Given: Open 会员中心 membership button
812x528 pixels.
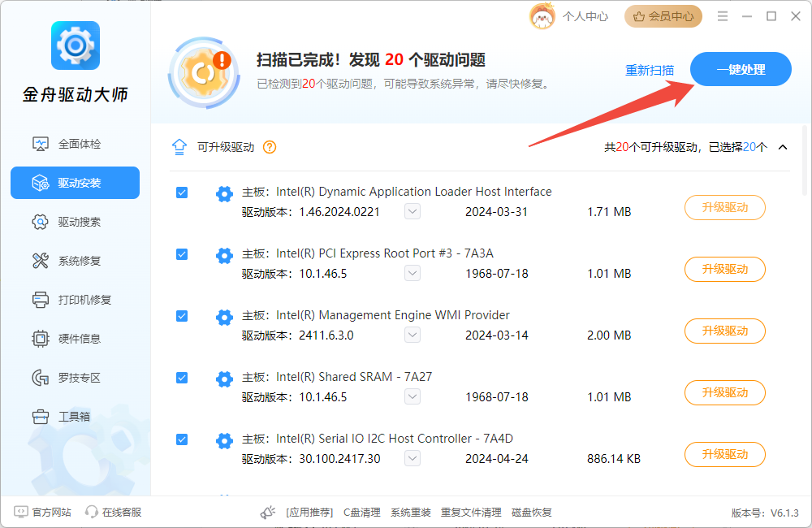Looking at the screenshot, I should coord(663,16).
